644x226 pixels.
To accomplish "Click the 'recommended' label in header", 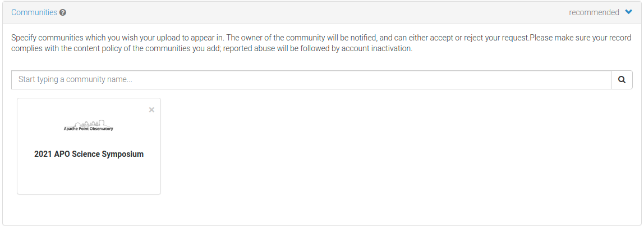I will click(x=594, y=12).
